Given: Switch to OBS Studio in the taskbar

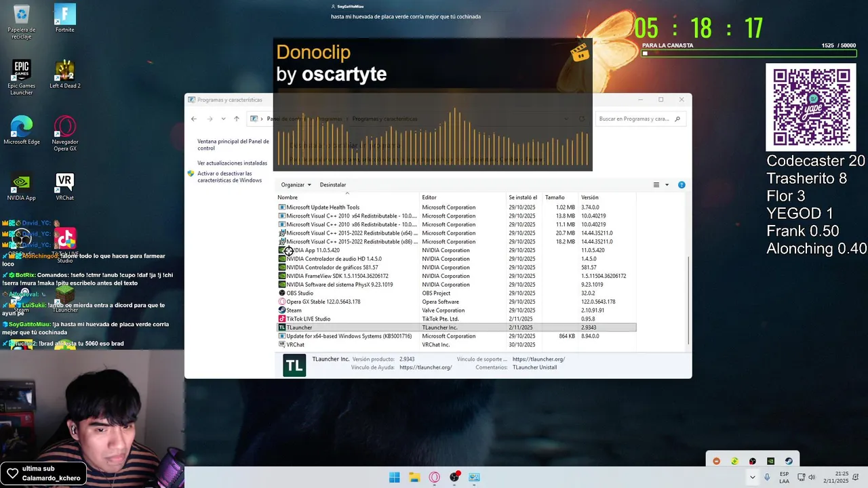Looking at the screenshot, I should (454, 477).
